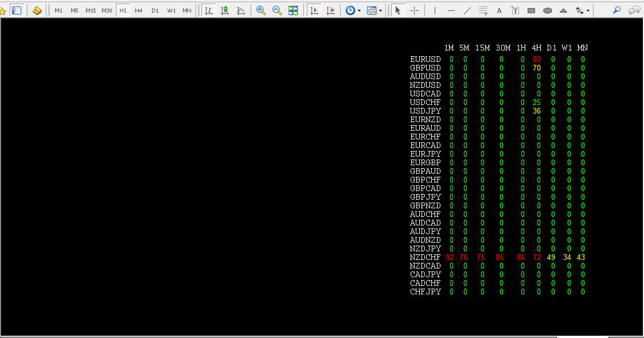Zoom out on the chart
Screen dimensions: 644x338
point(277,10)
